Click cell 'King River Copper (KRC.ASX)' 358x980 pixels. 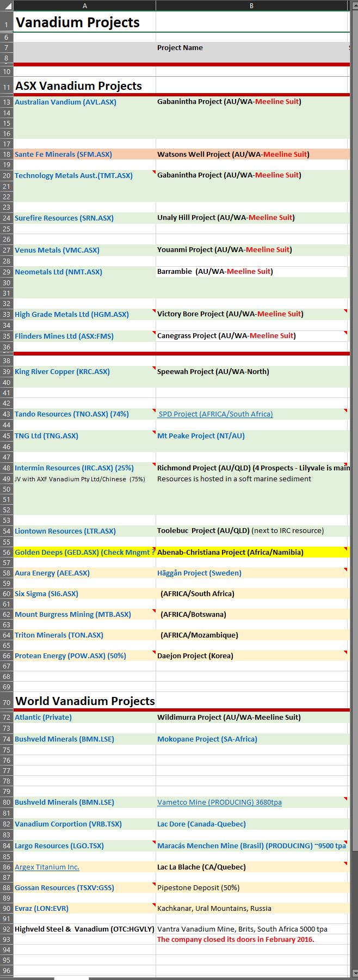tap(84, 371)
